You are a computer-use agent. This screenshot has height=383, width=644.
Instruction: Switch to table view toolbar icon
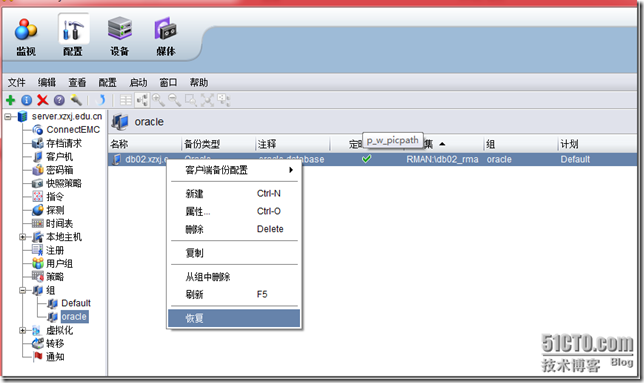point(126,100)
